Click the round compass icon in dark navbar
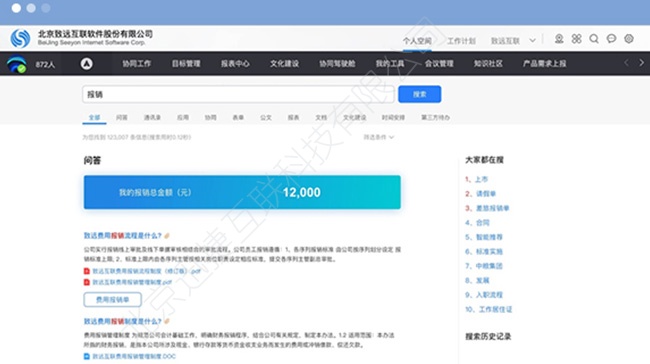The height and width of the screenshot is (364, 650). [x=87, y=63]
